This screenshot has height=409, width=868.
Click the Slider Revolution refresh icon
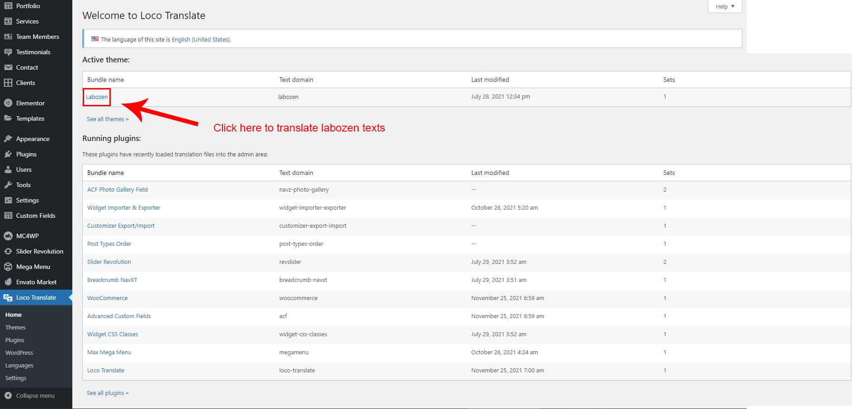click(8, 251)
